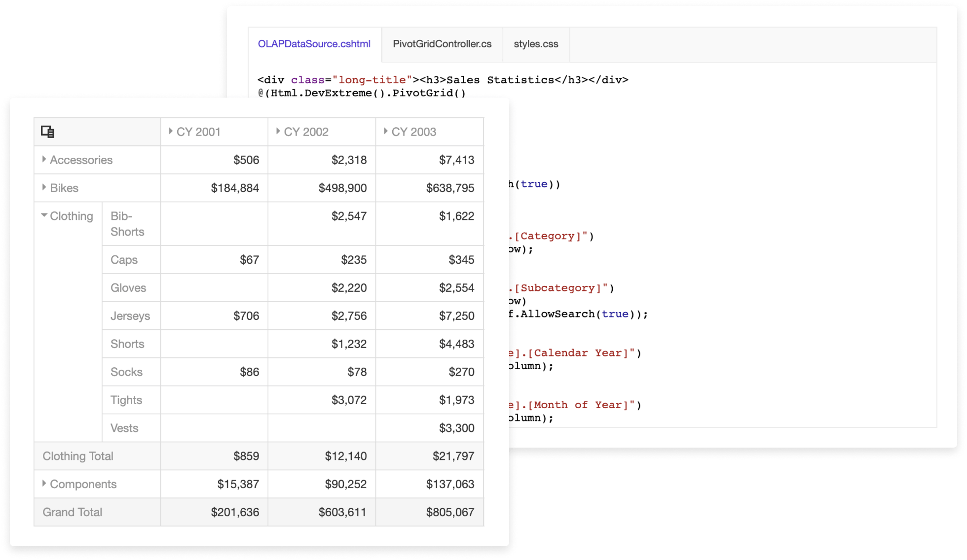Select the OLAPDataSource.cshtml tab
Screen dimensions: 967x560
tap(314, 44)
